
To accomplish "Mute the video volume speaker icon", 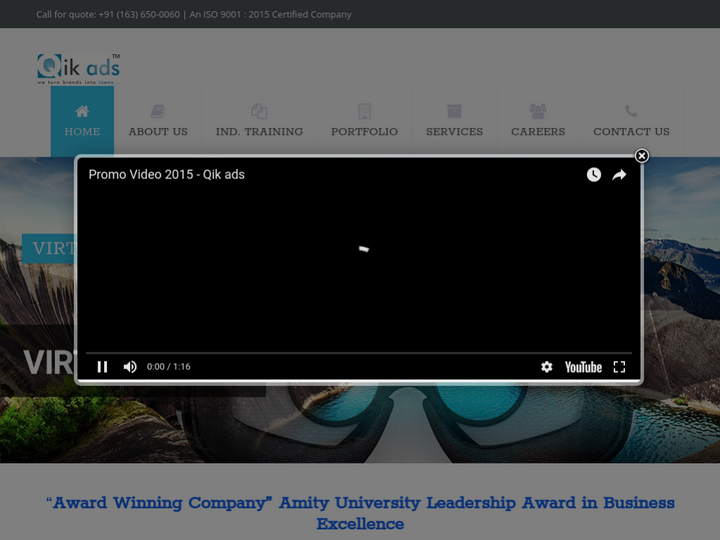I will pyautogui.click(x=130, y=367).
